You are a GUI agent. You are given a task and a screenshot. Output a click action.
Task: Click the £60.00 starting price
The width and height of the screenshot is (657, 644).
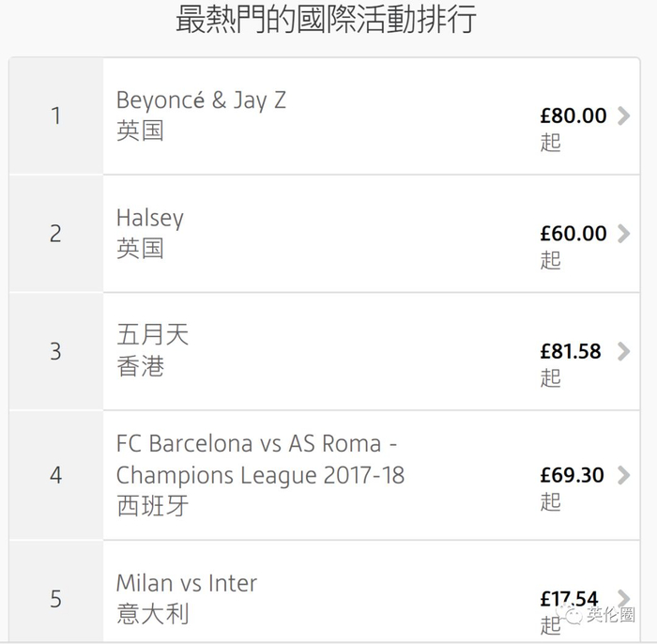(x=573, y=234)
